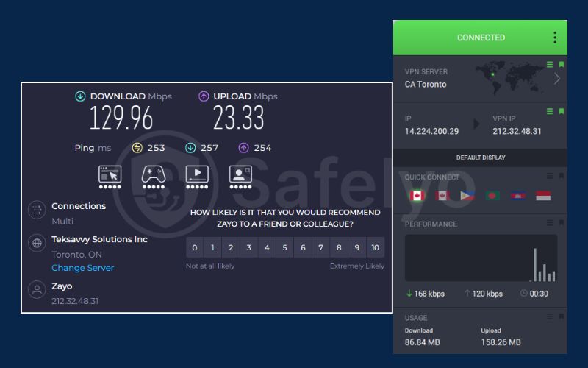588x368 pixels.
Task: Open the Change Server link
Action: (83, 268)
